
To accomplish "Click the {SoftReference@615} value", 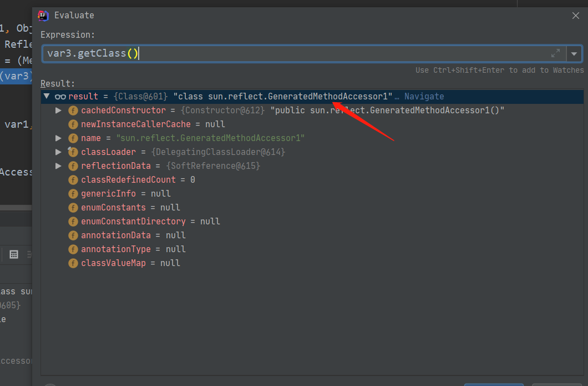I will coord(213,166).
